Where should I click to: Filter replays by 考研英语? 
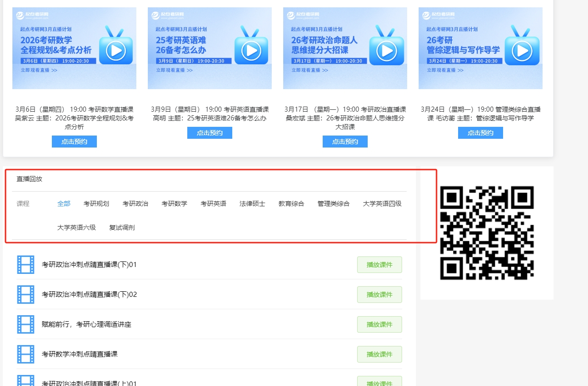click(x=213, y=204)
